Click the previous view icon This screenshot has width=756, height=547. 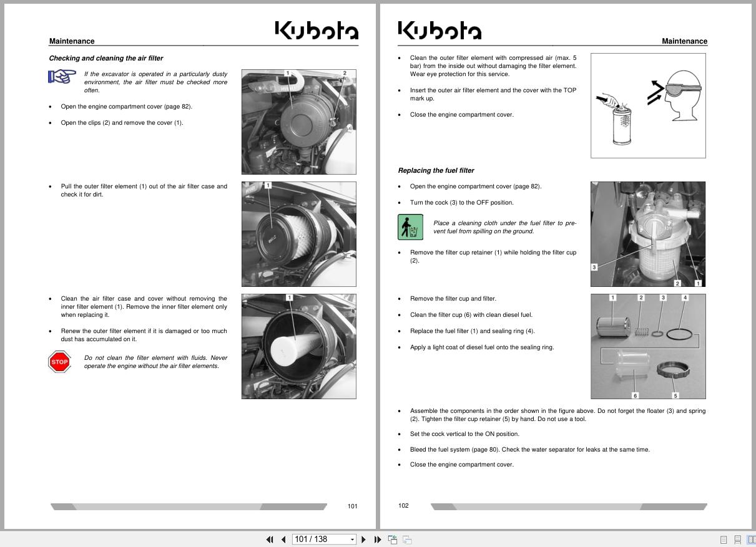click(393, 539)
